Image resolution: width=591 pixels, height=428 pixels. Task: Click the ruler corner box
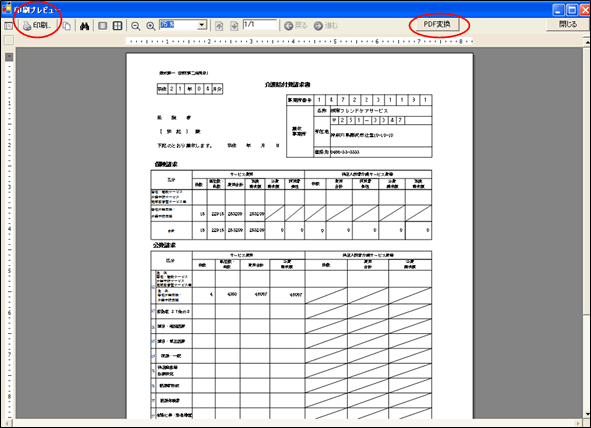coord(9,40)
